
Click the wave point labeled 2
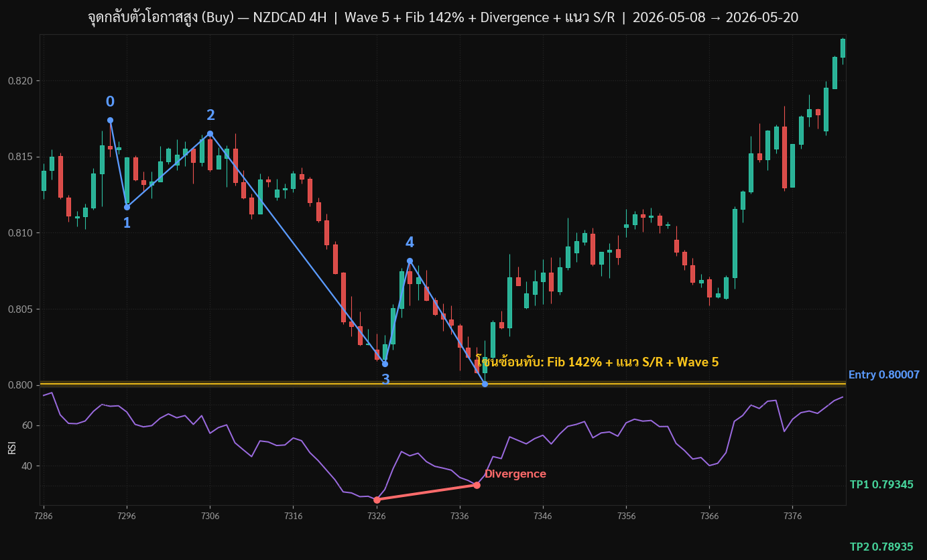click(x=210, y=133)
